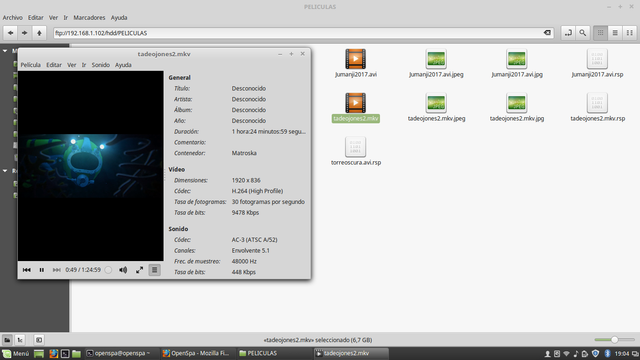Open file search with the magnifier icon
Image resolution: width=640 pixels, height=360 pixels.
pyautogui.click(x=582, y=33)
